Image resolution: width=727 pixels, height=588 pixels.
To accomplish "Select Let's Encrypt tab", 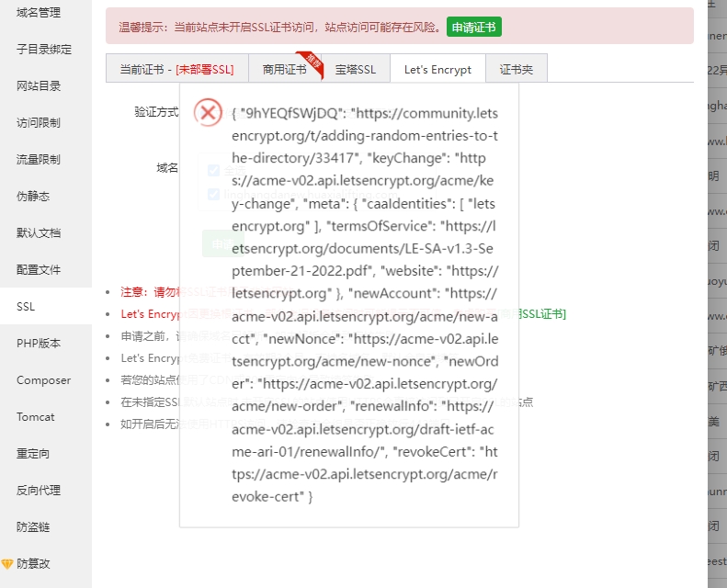I will [437, 69].
